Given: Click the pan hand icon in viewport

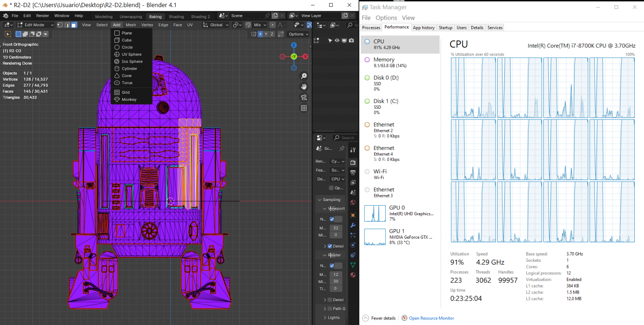Looking at the screenshot, I should pos(304,87).
